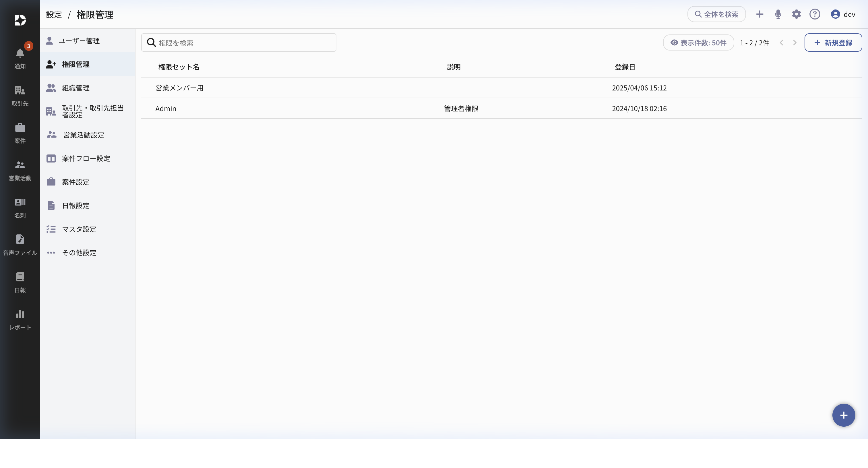Viewport: 868px width, 468px height.
Task: Open the dev user account menu
Action: (843, 14)
